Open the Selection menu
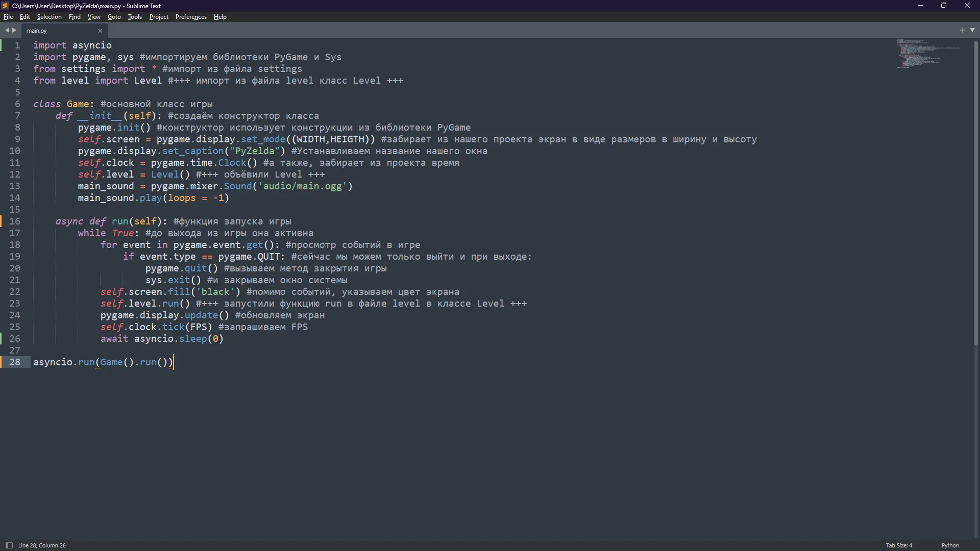 click(x=49, y=17)
